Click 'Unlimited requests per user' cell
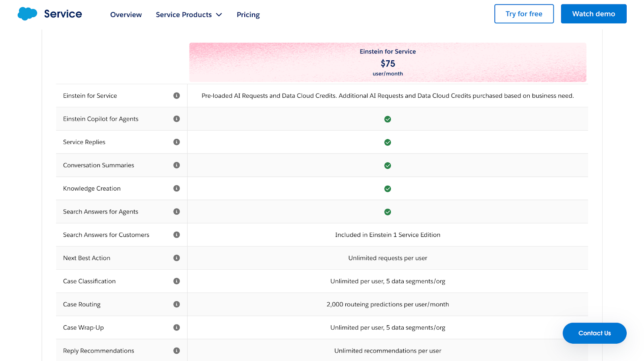This screenshot has width=644, height=361. coord(388,258)
